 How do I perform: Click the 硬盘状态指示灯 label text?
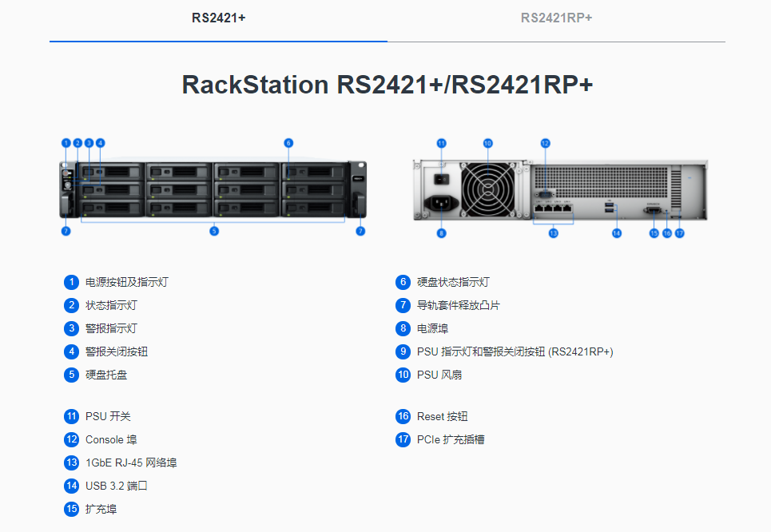(x=453, y=282)
